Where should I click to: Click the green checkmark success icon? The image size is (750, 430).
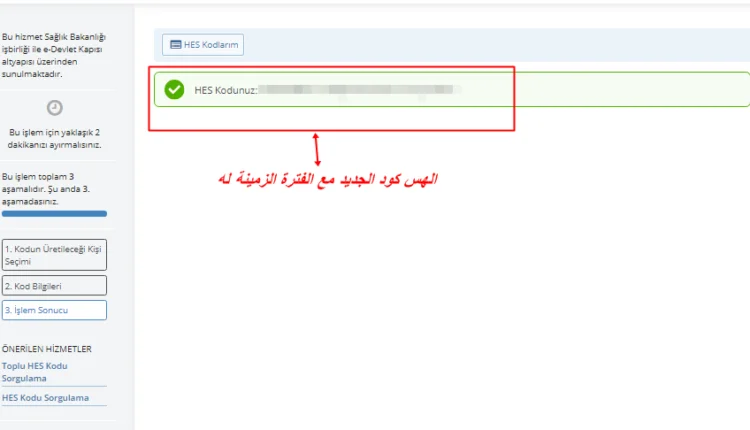[x=174, y=89]
